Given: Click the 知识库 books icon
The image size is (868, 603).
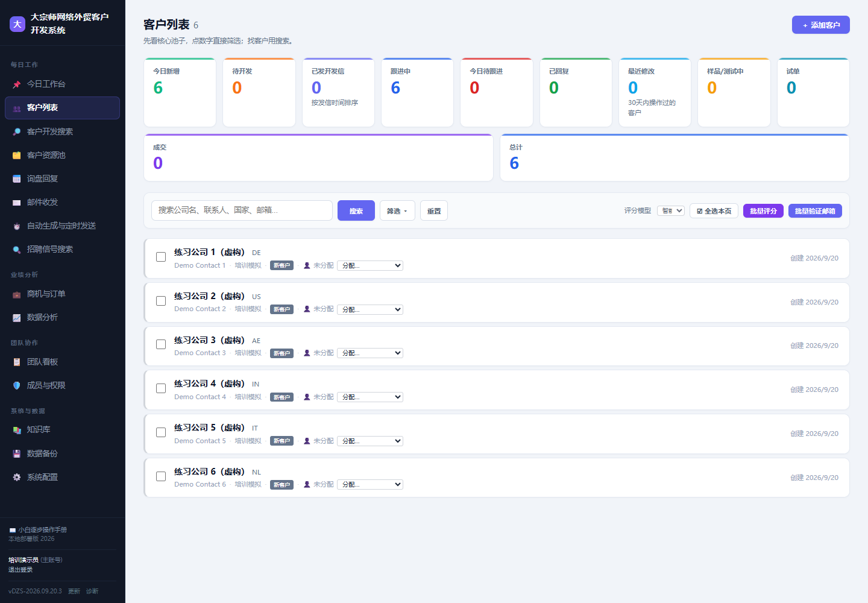Looking at the screenshot, I should [x=17, y=430].
